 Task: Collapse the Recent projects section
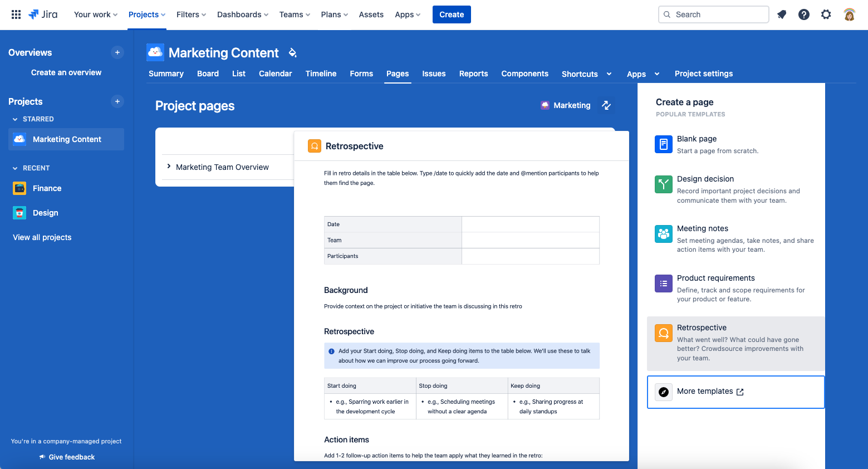pos(15,168)
